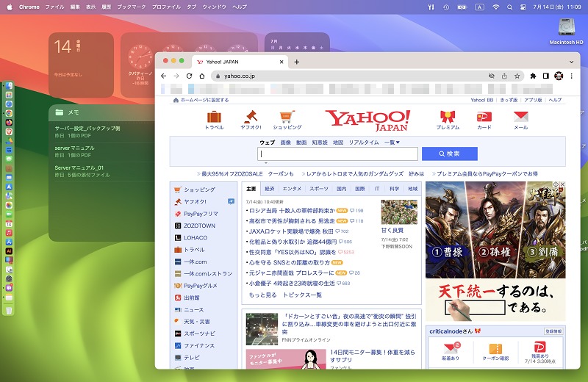
Task: Select the 画像 search type
Action: point(286,143)
